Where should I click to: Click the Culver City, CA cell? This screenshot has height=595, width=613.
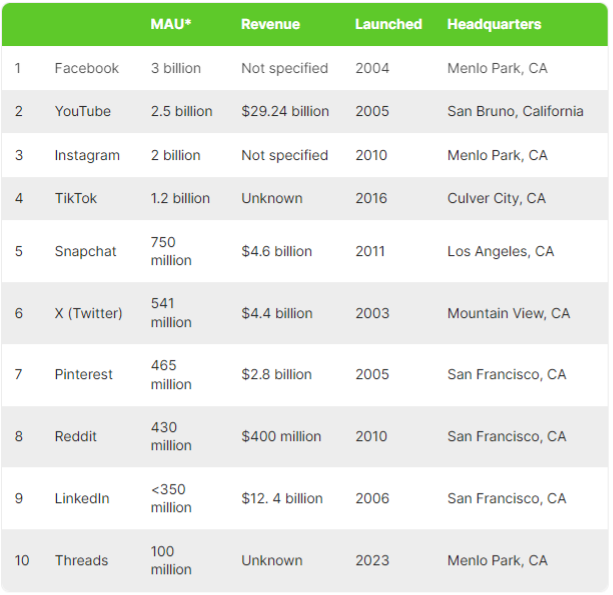pyautogui.click(x=496, y=198)
